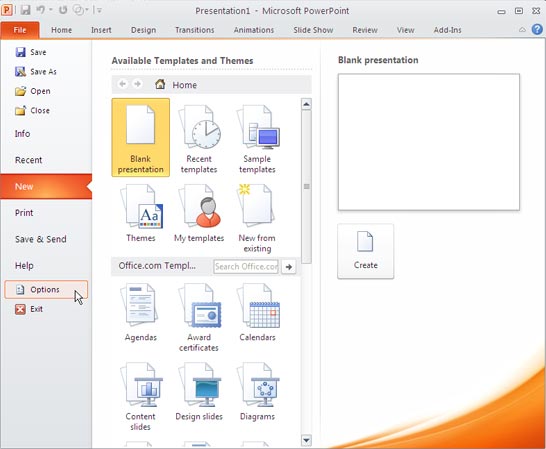Click the Save item in the Backstage sidebar

pyautogui.click(x=31, y=52)
